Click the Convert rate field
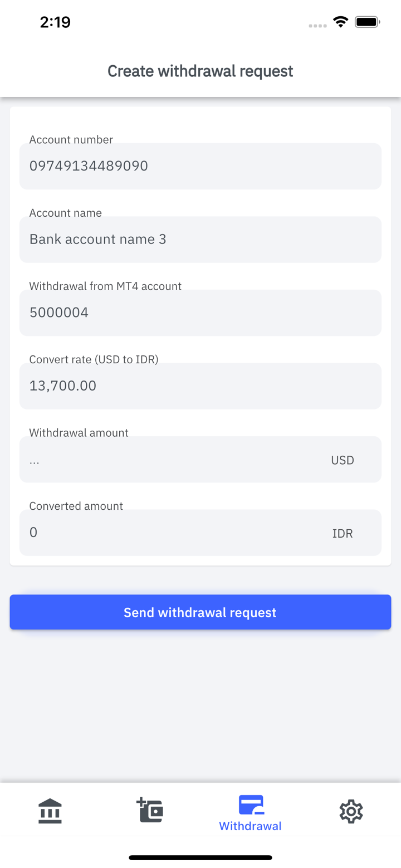Viewport: 401px width, 868px height. coord(200,386)
